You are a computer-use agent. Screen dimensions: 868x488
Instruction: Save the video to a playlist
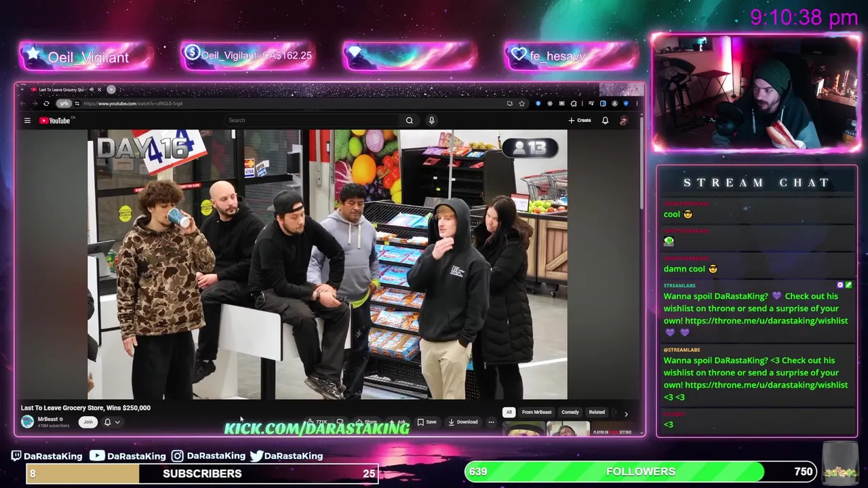[x=427, y=422]
